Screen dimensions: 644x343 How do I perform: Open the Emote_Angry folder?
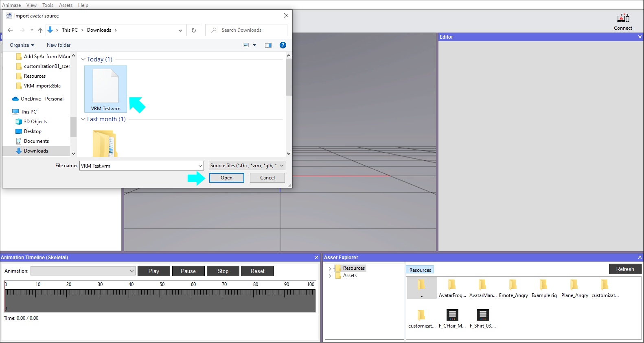[x=513, y=285]
